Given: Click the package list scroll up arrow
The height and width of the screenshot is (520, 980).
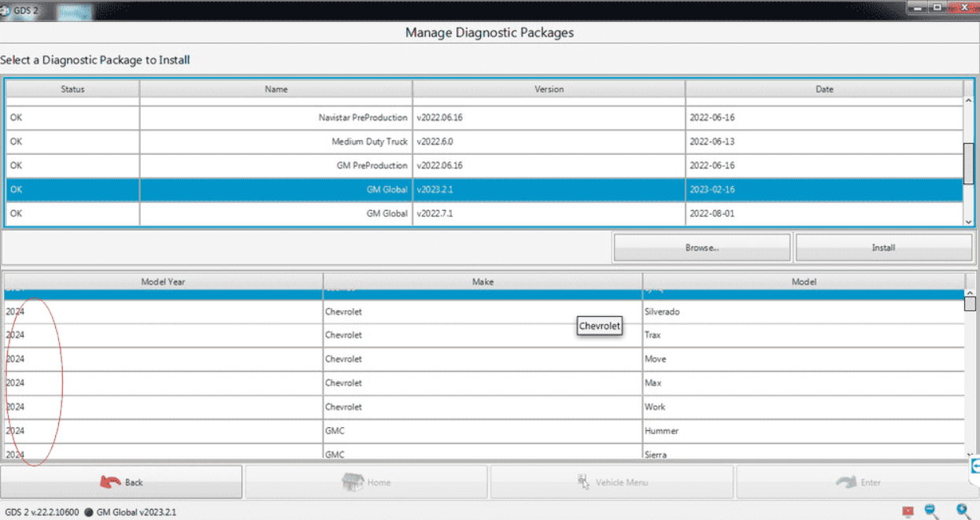Looking at the screenshot, I should tap(969, 101).
